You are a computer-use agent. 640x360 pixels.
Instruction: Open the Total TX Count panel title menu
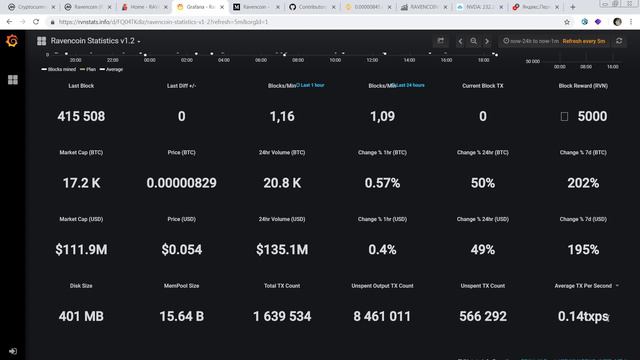pos(282,286)
